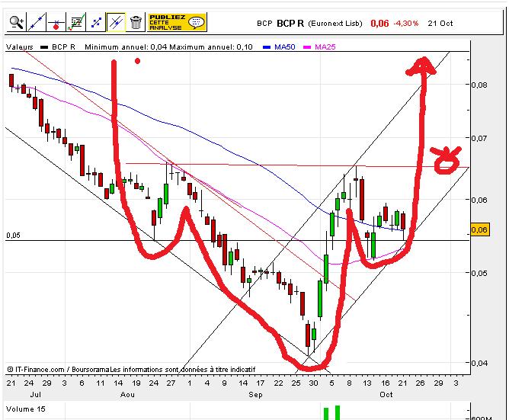This screenshot has height=420, width=509.
Task: Click the small BCP ticker label in header
Action: pyautogui.click(x=264, y=24)
